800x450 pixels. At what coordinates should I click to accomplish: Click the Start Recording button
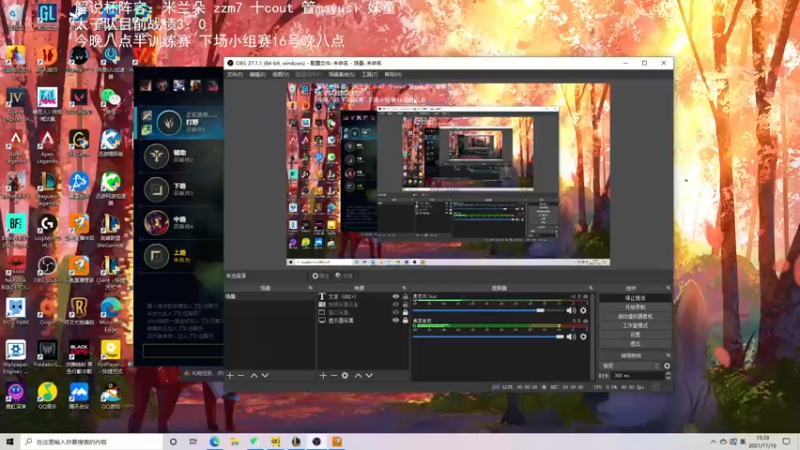tap(635, 307)
